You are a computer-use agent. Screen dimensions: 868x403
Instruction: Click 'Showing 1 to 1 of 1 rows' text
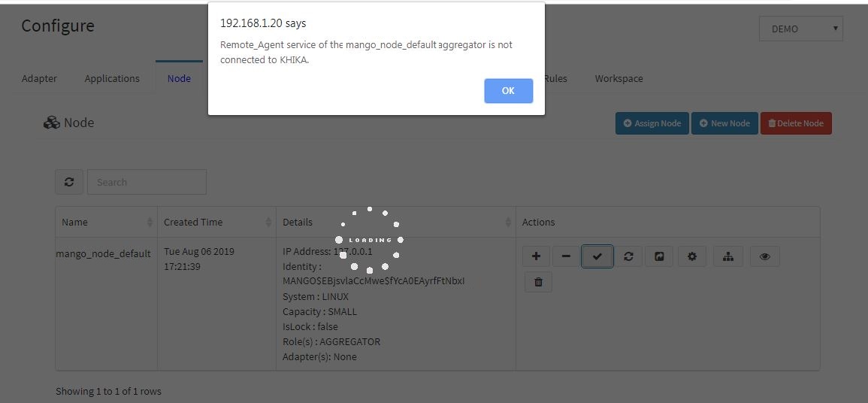(108, 392)
